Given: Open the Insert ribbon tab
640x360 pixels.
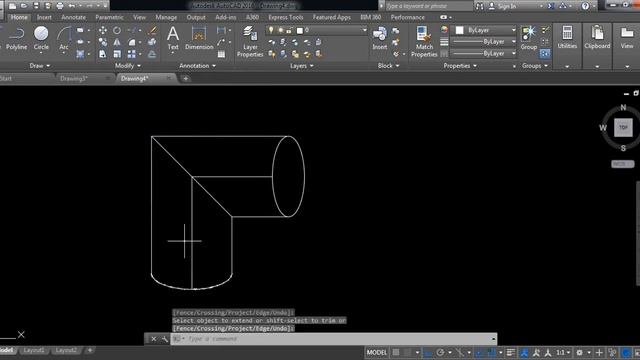Looking at the screenshot, I should (44, 17).
